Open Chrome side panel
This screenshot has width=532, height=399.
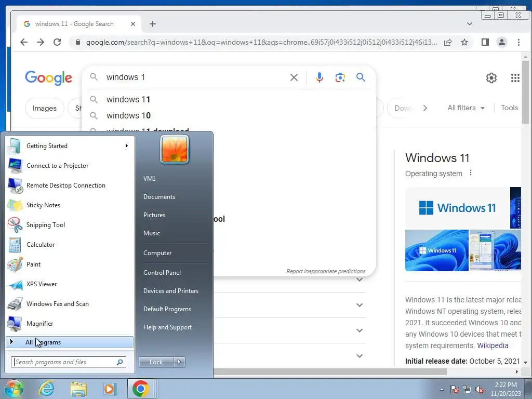click(x=485, y=42)
